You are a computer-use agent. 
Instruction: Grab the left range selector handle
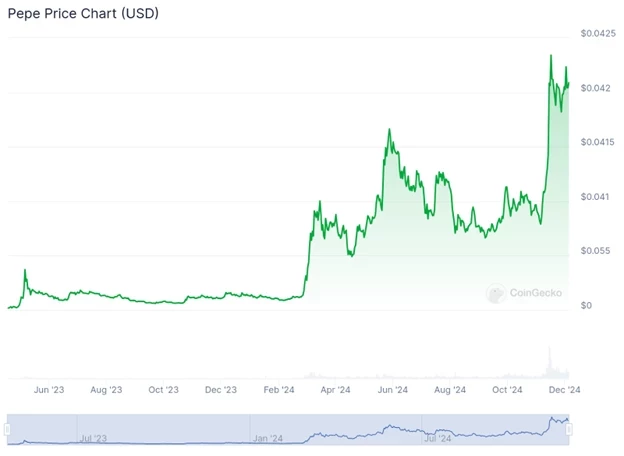7,429
